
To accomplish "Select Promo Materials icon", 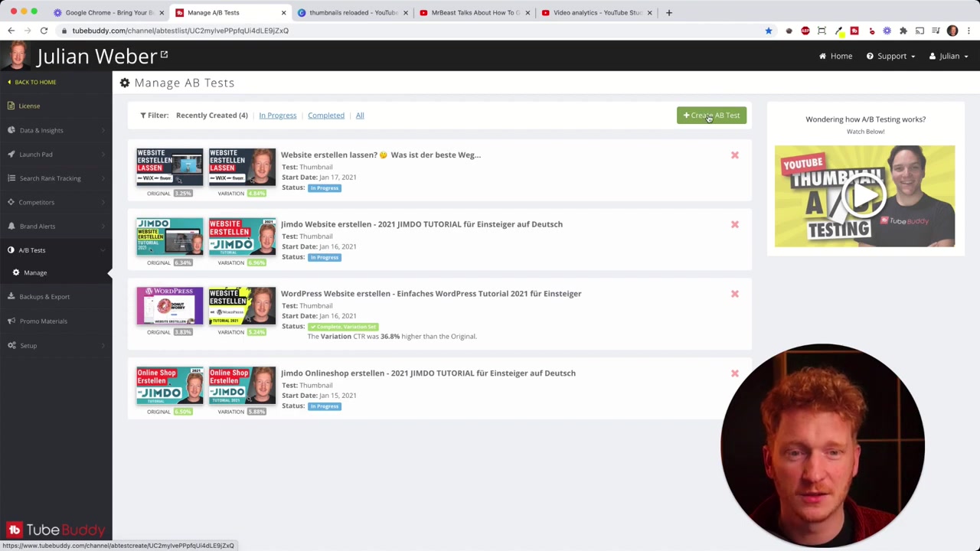I will [11, 321].
